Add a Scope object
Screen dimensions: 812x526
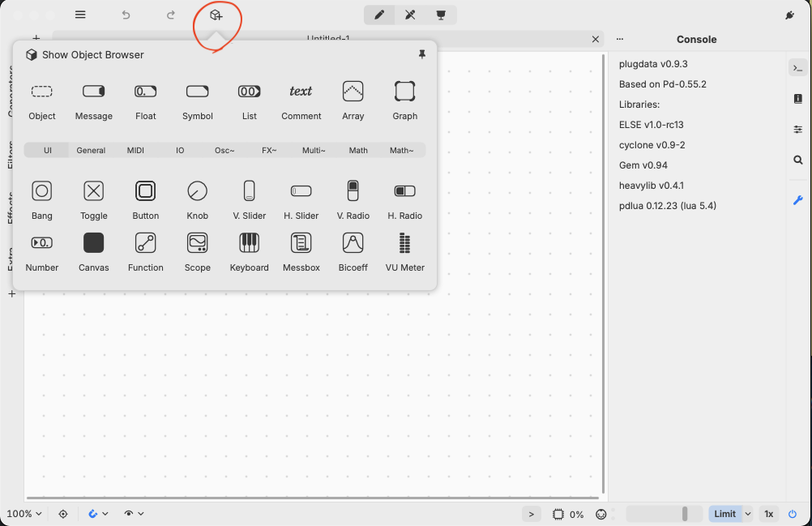[x=197, y=252]
